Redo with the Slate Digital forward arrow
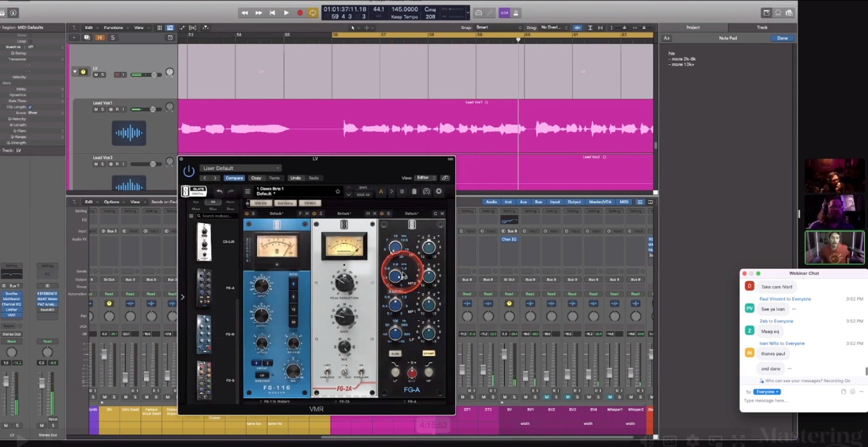 pos(231,191)
